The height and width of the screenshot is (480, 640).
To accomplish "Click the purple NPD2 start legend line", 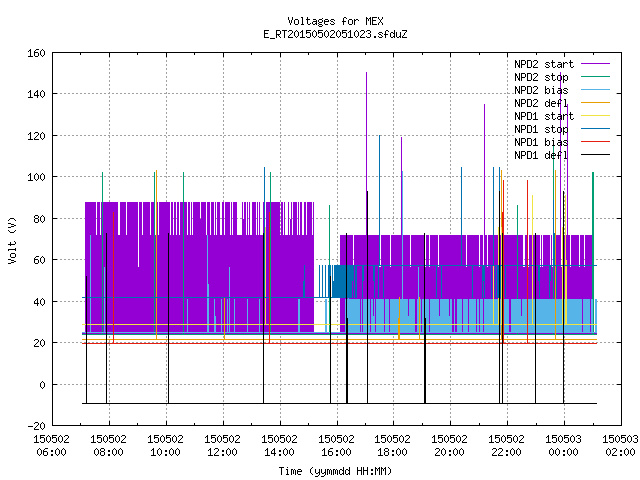I will 595,64.
